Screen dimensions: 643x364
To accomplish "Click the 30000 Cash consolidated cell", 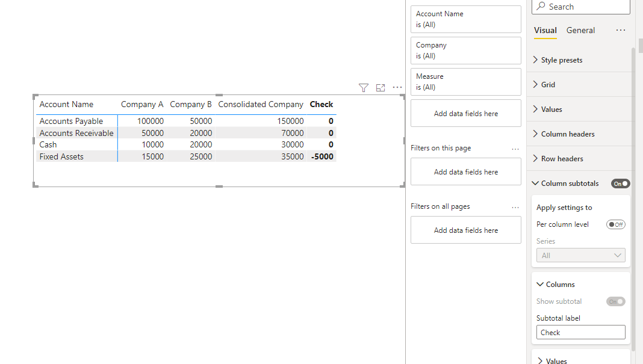I will pyautogui.click(x=293, y=145).
